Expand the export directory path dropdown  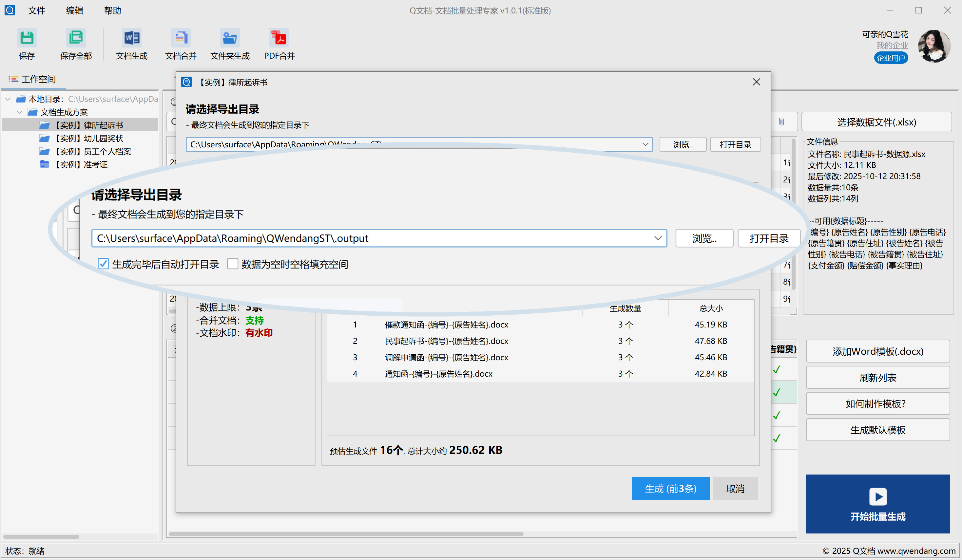[x=658, y=238]
